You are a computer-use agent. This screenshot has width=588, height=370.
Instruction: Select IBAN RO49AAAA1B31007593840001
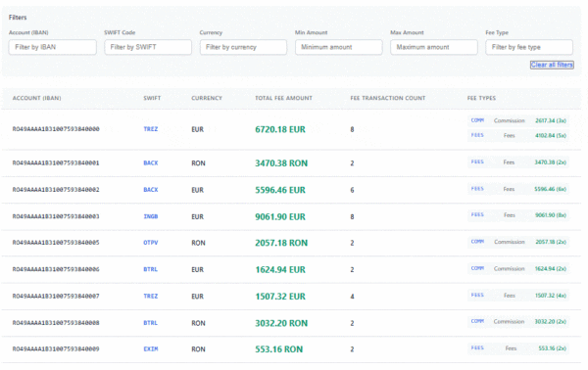(56, 162)
